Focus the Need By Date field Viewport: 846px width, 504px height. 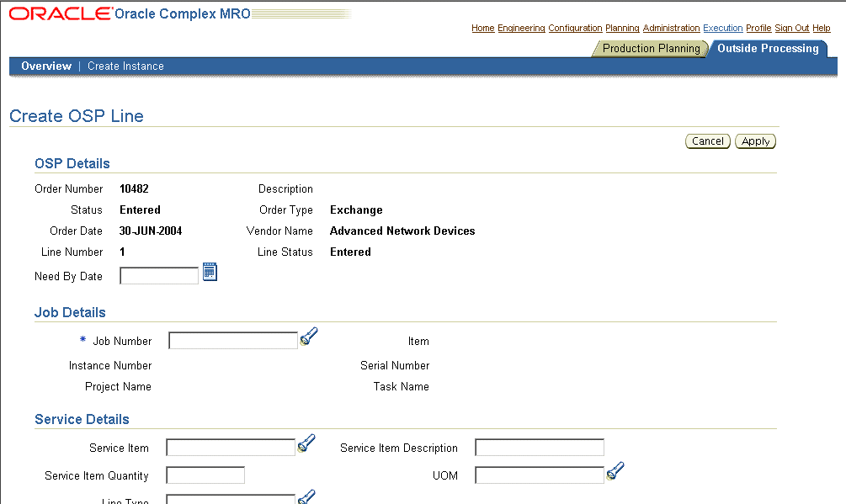coord(159,276)
